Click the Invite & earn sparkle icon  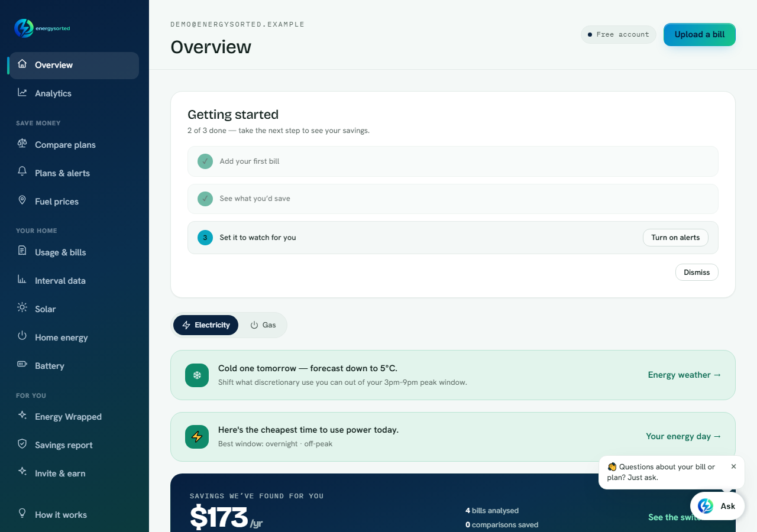tap(22, 472)
